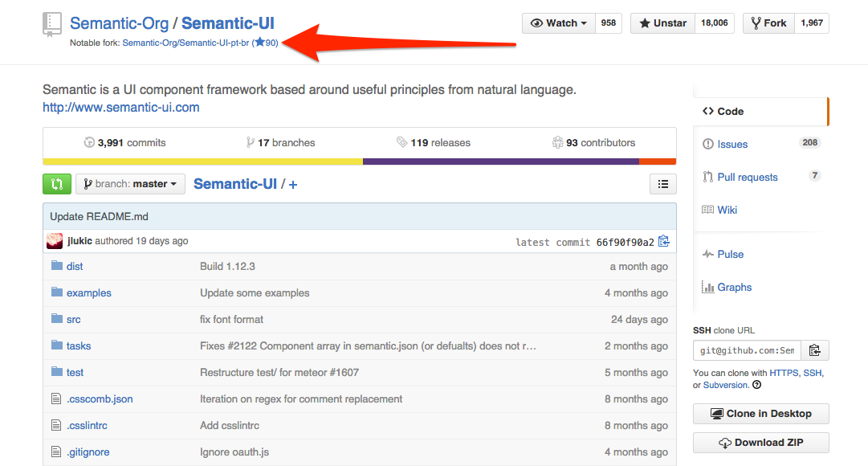868x466 pixels.
Task: Open the semantic-ui.com website link
Action: click(121, 107)
